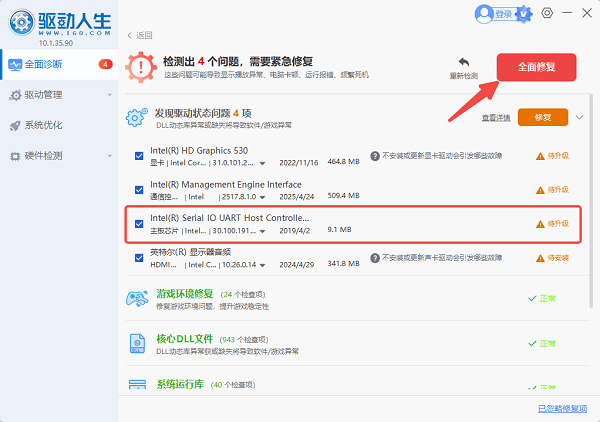The height and width of the screenshot is (422, 600).
Task: Click 待安装 warning for 显示器音频
Action: pos(552,258)
